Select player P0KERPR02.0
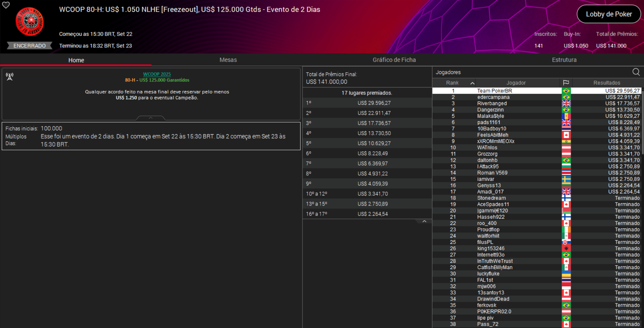 point(536,312)
